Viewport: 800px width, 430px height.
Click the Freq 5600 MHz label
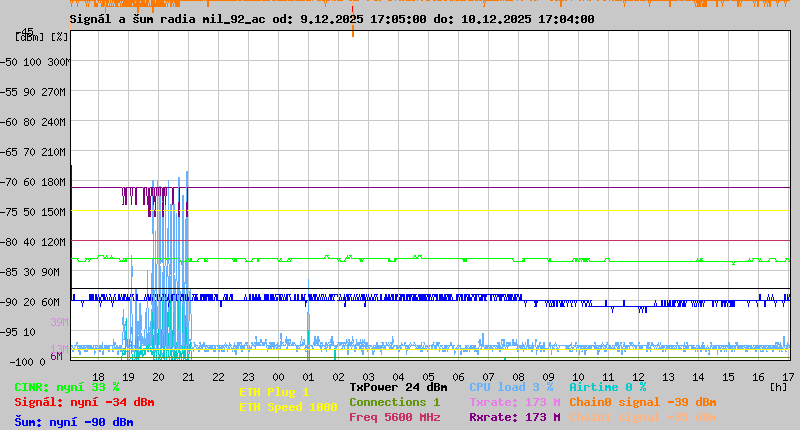click(394, 417)
